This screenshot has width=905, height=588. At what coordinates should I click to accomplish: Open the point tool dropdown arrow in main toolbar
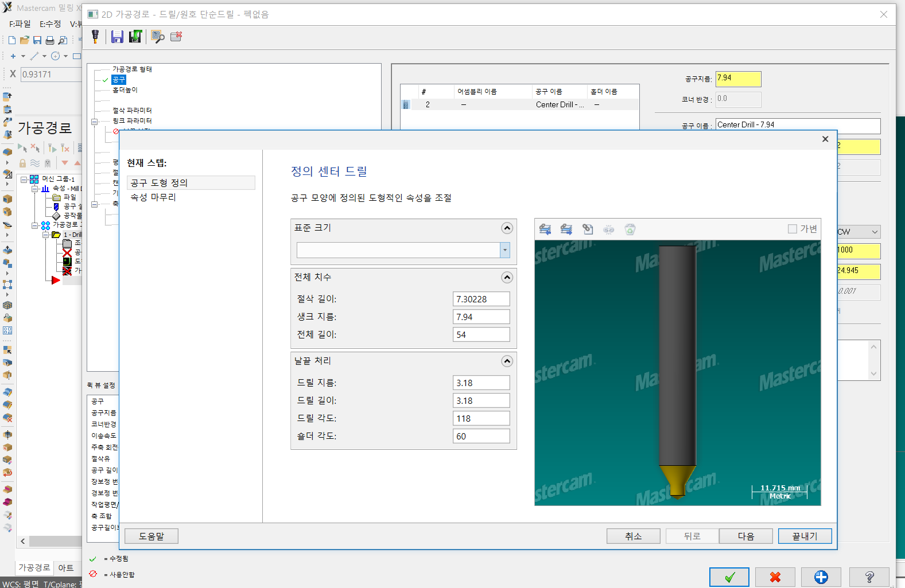click(23, 56)
